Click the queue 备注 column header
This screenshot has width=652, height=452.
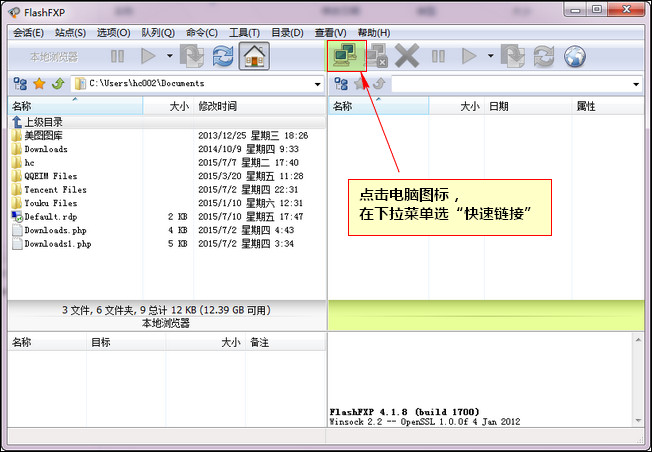[x=286, y=342]
